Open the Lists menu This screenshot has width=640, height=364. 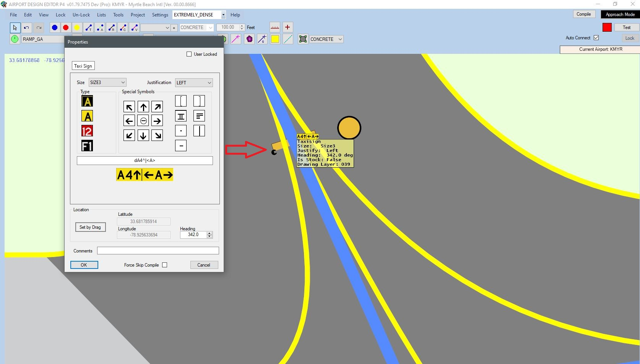point(101,15)
